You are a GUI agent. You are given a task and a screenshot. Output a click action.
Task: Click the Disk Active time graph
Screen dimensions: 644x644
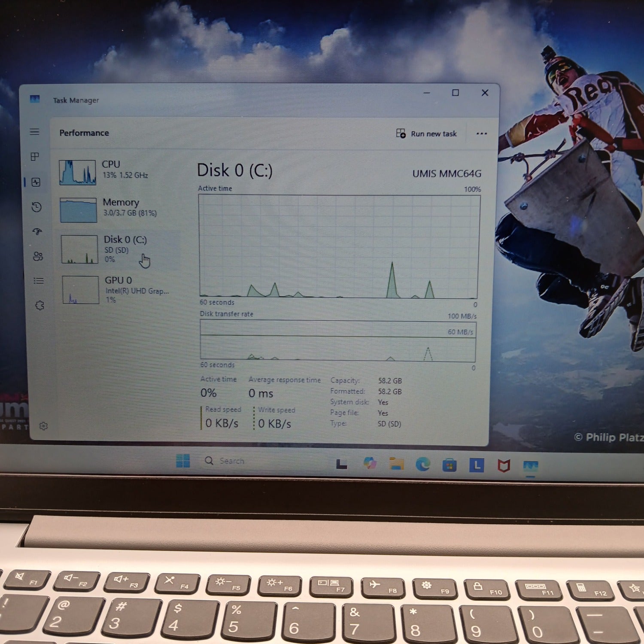[x=339, y=246]
